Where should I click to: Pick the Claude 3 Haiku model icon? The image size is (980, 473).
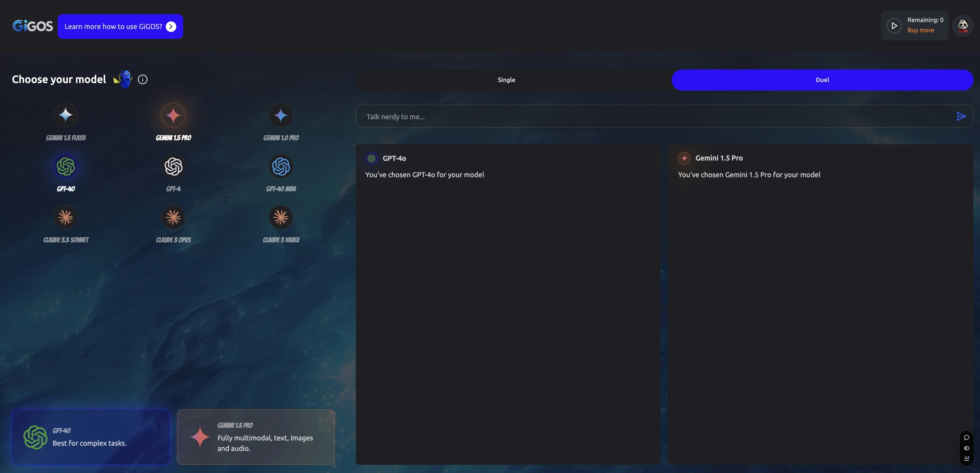click(281, 217)
